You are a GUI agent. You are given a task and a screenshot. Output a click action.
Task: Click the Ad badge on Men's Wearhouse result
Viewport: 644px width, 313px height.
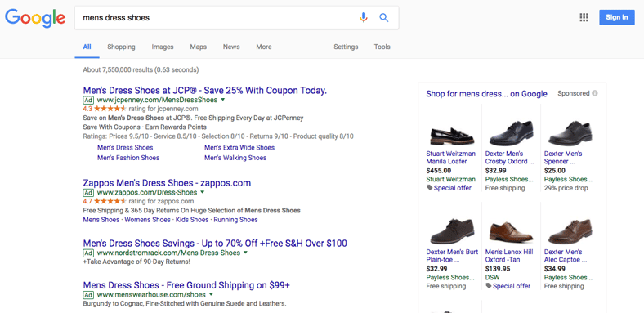coord(88,295)
